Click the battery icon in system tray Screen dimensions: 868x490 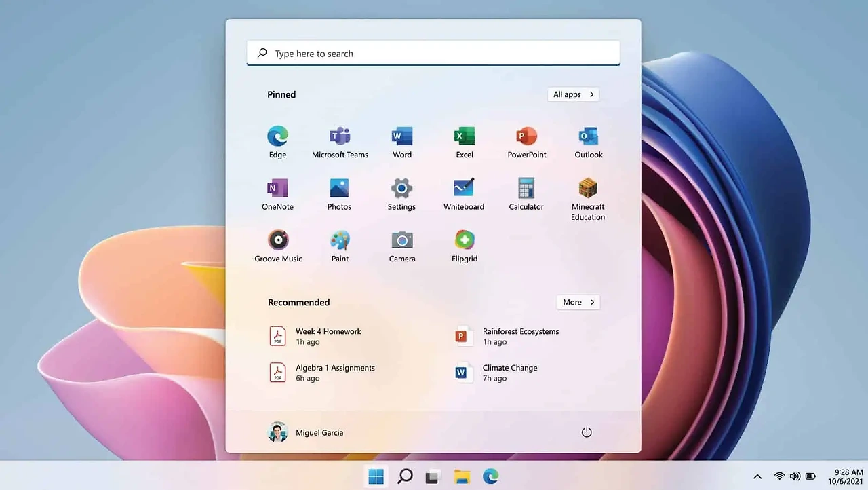coord(810,476)
